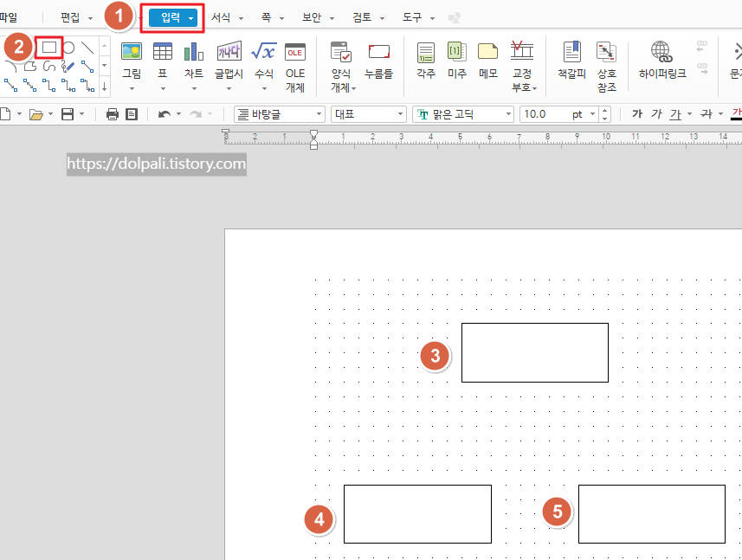Print the document using the printer icon
The image size is (742, 560).
(x=113, y=114)
